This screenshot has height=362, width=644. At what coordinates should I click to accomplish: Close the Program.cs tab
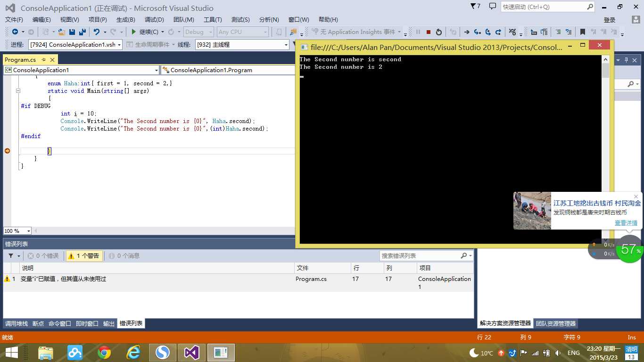[x=52, y=60]
